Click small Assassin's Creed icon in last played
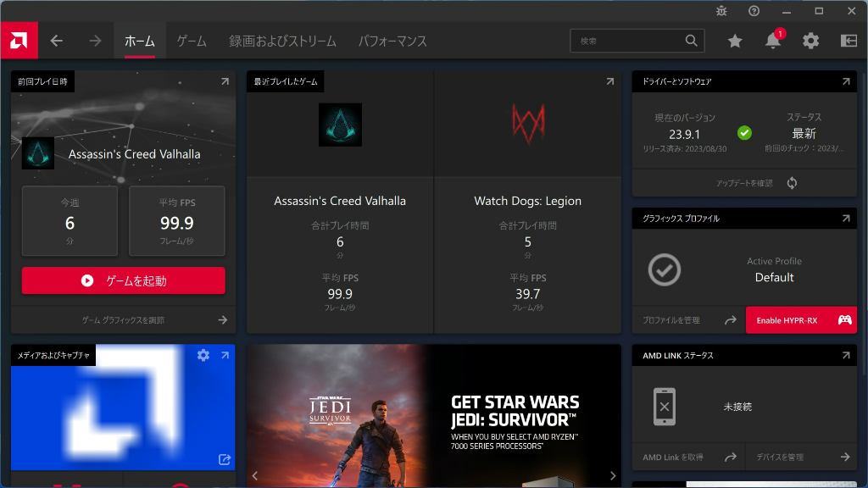This screenshot has height=488, width=868. coord(37,153)
